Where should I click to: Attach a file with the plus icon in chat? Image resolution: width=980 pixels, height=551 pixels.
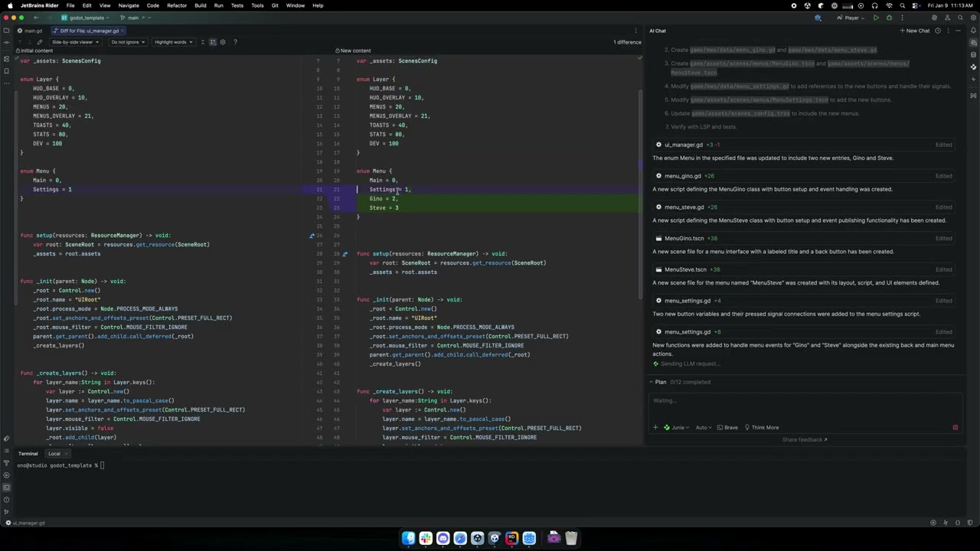click(x=655, y=427)
